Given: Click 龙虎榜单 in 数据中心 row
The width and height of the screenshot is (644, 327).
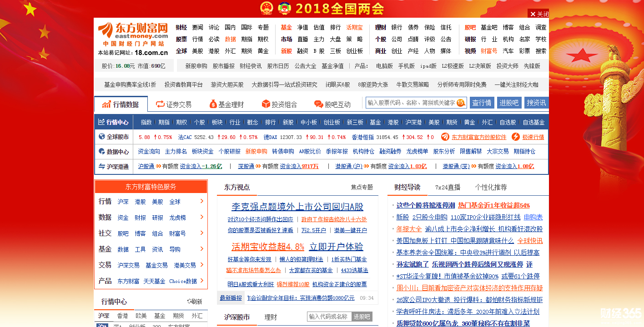Looking at the screenshot, I should [417, 152].
